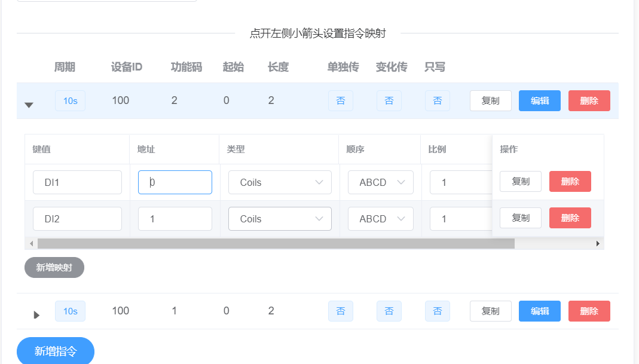
Task: Click the ratio field of DI1 row
Action: tap(461, 182)
